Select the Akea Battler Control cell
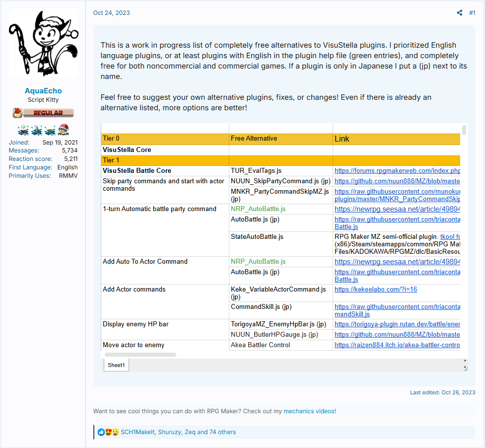The image size is (485, 448). click(x=281, y=345)
